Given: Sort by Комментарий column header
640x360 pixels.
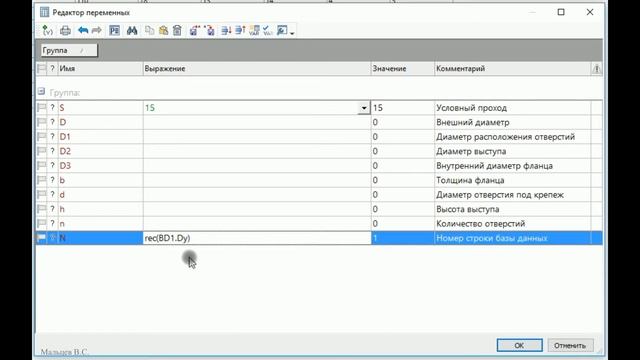Looking at the screenshot, I should point(513,69).
